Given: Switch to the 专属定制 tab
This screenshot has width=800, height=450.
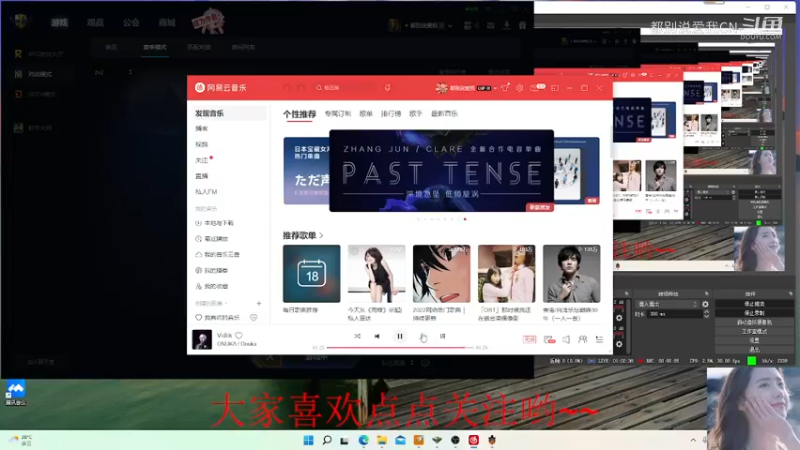Looking at the screenshot, I should [x=337, y=114].
